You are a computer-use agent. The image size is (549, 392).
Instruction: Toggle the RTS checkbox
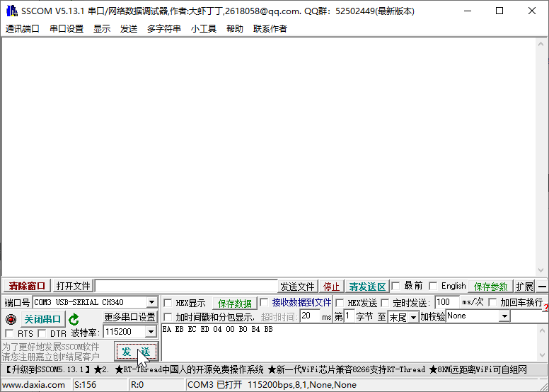[x=9, y=333]
